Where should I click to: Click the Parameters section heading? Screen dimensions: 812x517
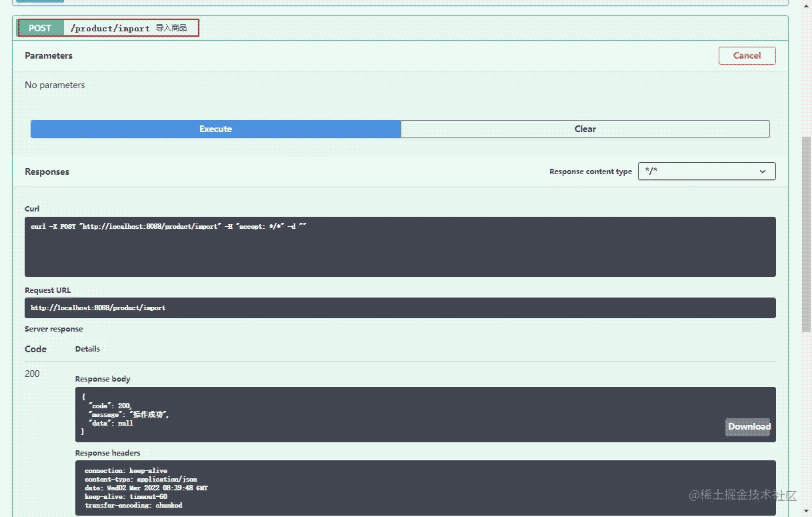pyautogui.click(x=49, y=55)
